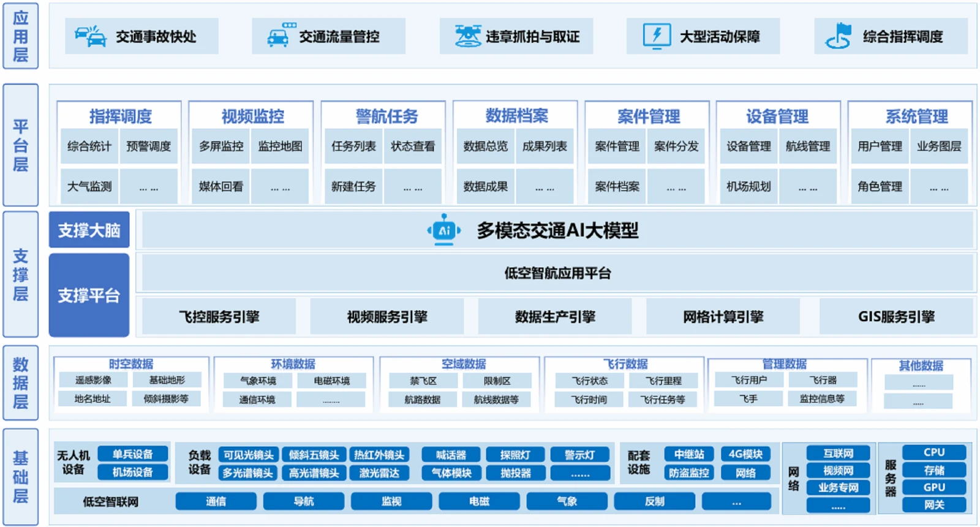
Task: Select the car icon beside 交通流量管控
Action: pos(281,36)
